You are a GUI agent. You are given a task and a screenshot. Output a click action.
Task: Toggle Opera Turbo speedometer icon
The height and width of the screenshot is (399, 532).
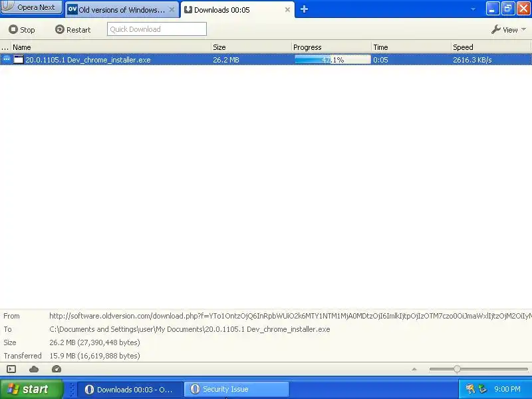tap(57, 369)
